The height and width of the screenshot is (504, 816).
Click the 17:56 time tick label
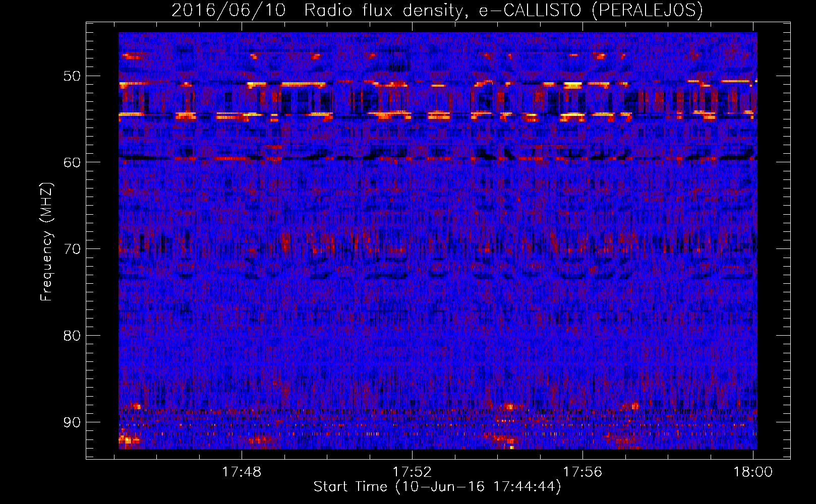point(582,472)
